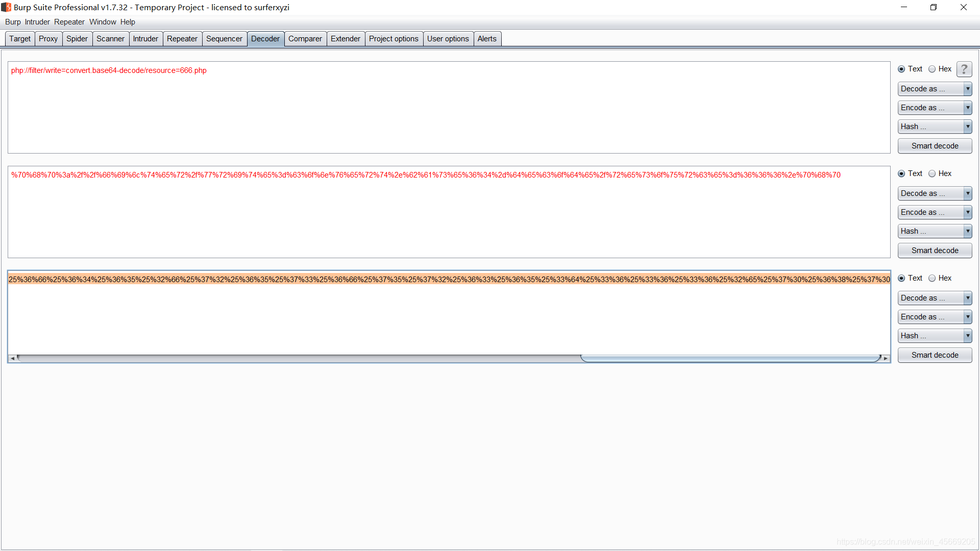
Task: Click the Project options tab
Action: tap(393, 38)
